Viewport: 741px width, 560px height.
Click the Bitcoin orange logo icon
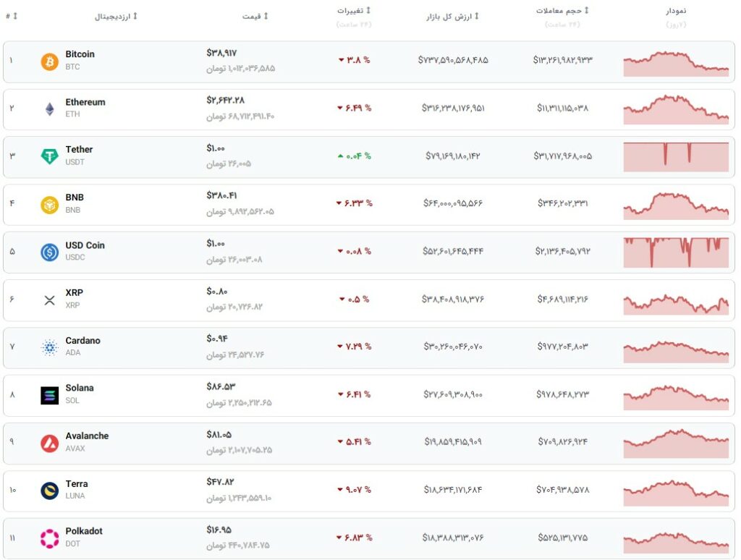coord(50,61)
